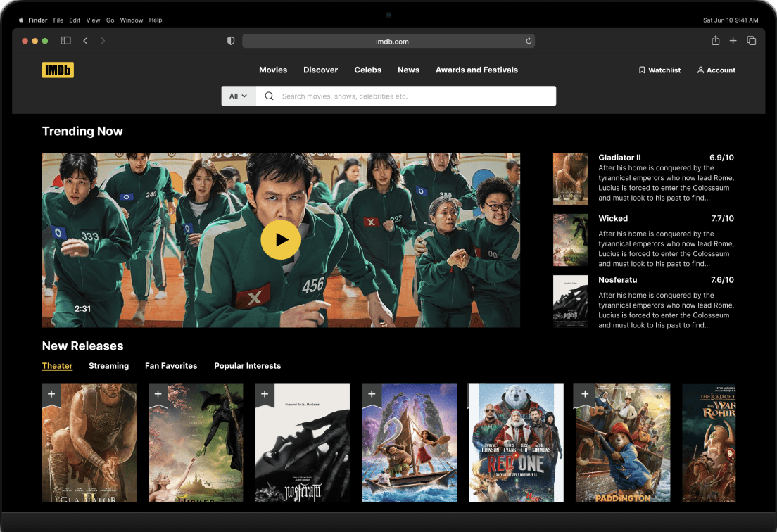Click the search magnifier icon
Image resolution: width=777 pixels, height=532 pixels.
pos(269,96)
